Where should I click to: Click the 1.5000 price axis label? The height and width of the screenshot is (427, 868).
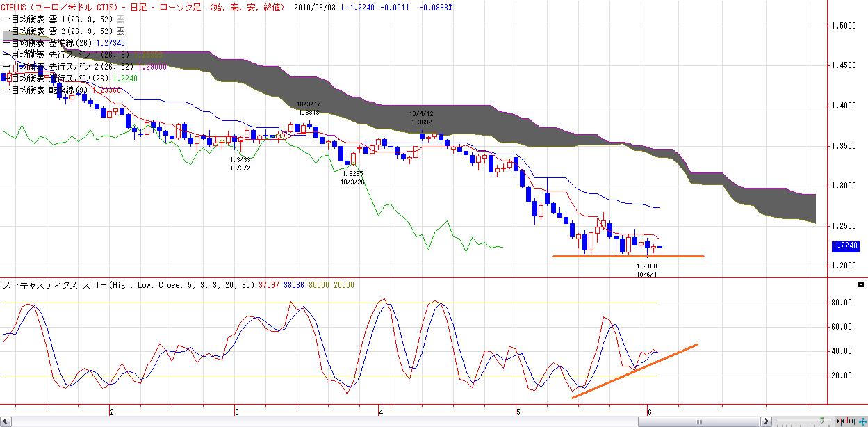843,26
